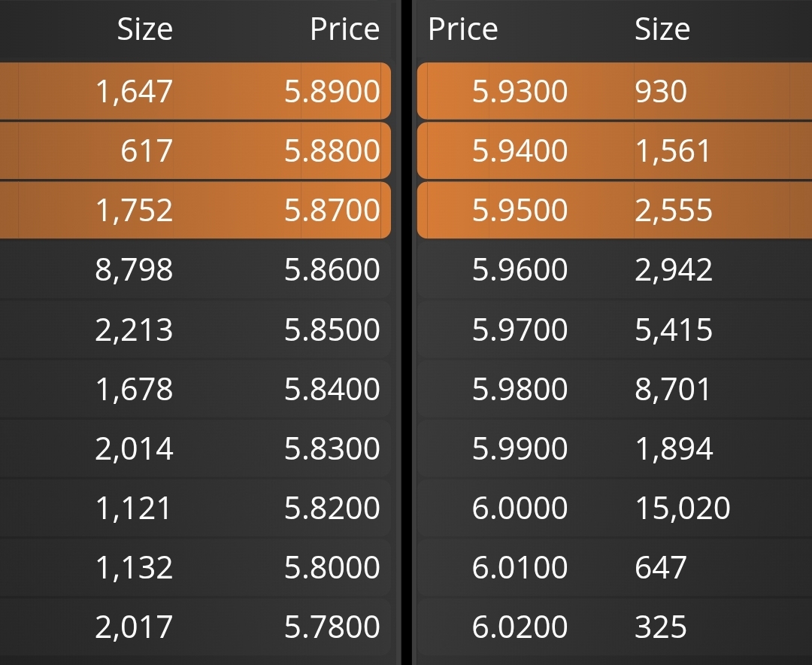Click the ask-side Size column header
Screen dimensions: 812x665
(662, 29)
